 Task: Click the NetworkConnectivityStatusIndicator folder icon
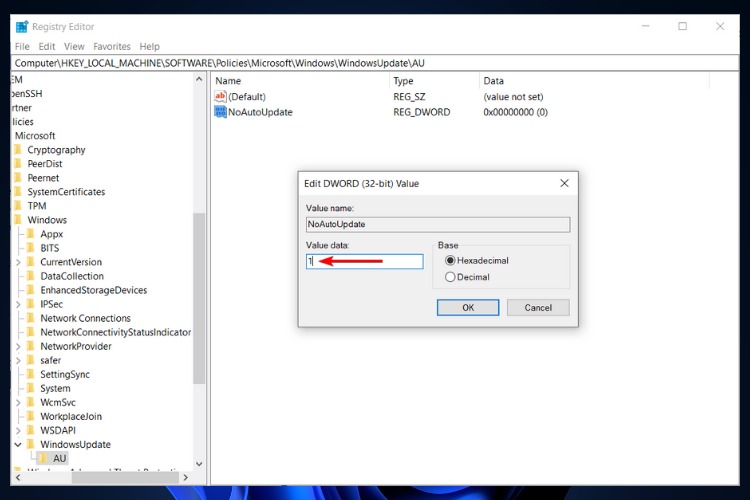pos(31,332)
